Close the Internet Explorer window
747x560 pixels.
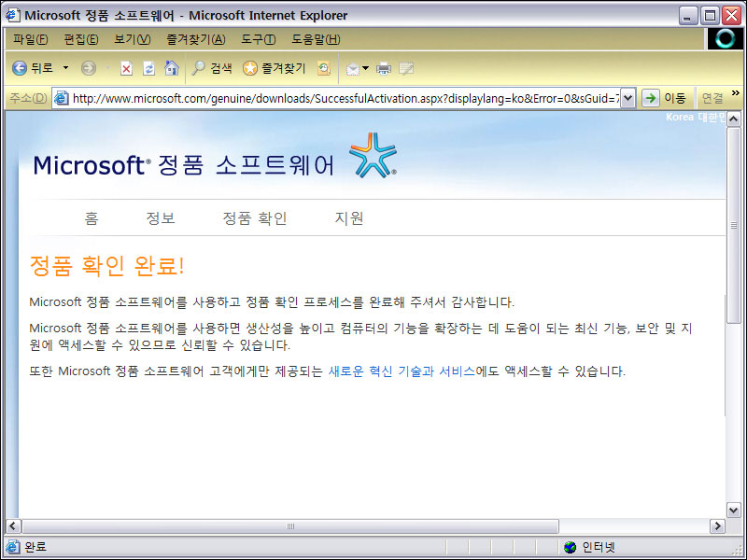tap(732, 16)
